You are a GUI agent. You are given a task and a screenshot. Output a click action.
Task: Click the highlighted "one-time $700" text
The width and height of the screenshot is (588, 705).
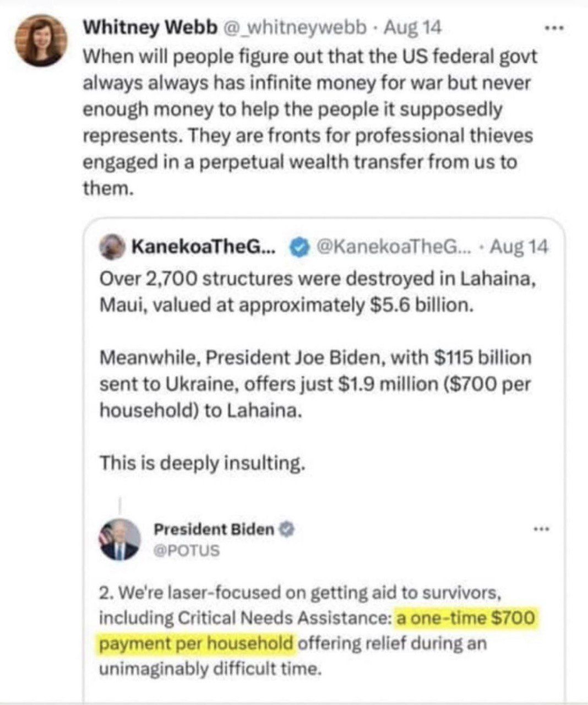pos(465,618)
